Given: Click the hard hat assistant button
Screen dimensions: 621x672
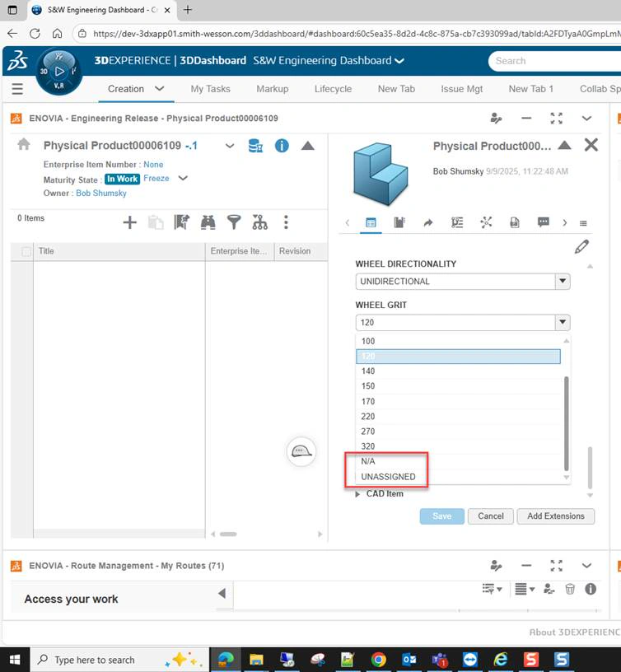Looking at the screenshot, I should 301,451.
